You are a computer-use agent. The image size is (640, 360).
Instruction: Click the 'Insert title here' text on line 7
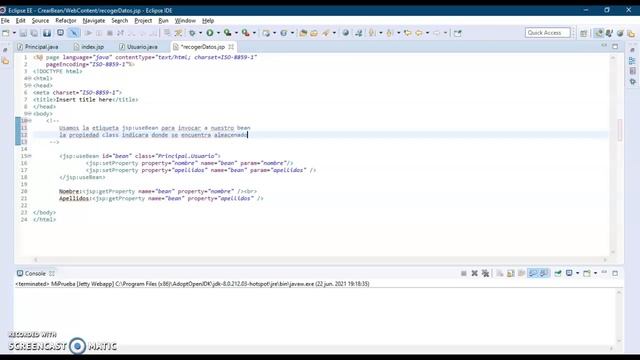coord(84,100)
